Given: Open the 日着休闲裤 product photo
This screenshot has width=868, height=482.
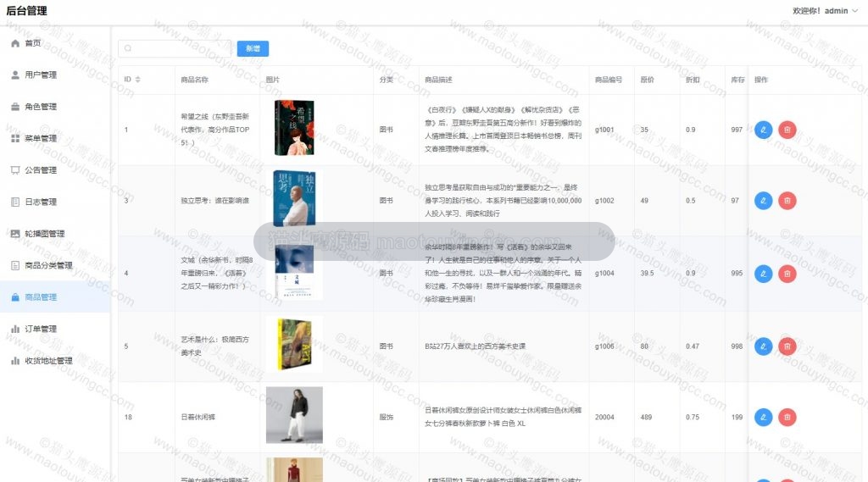Looking at the screenshot, I should click(294, 415).
